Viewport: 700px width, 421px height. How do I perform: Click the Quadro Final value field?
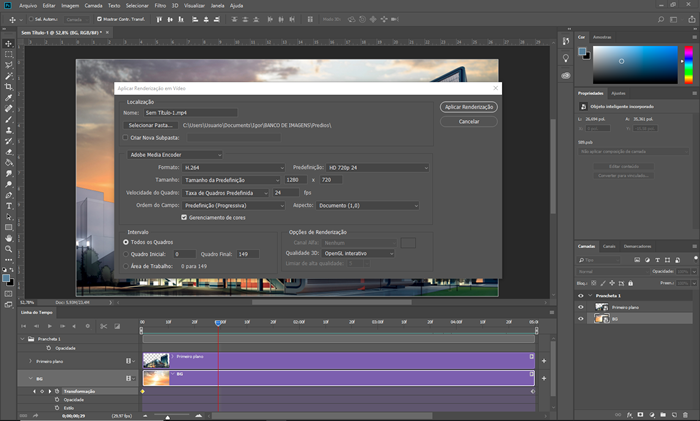[247, 254]
